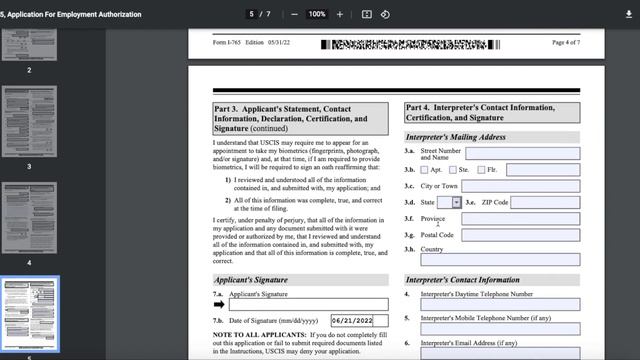The width and height of the screenshot is (640, 360).
Task: Click the City or Town field
Action: point(520,186)
